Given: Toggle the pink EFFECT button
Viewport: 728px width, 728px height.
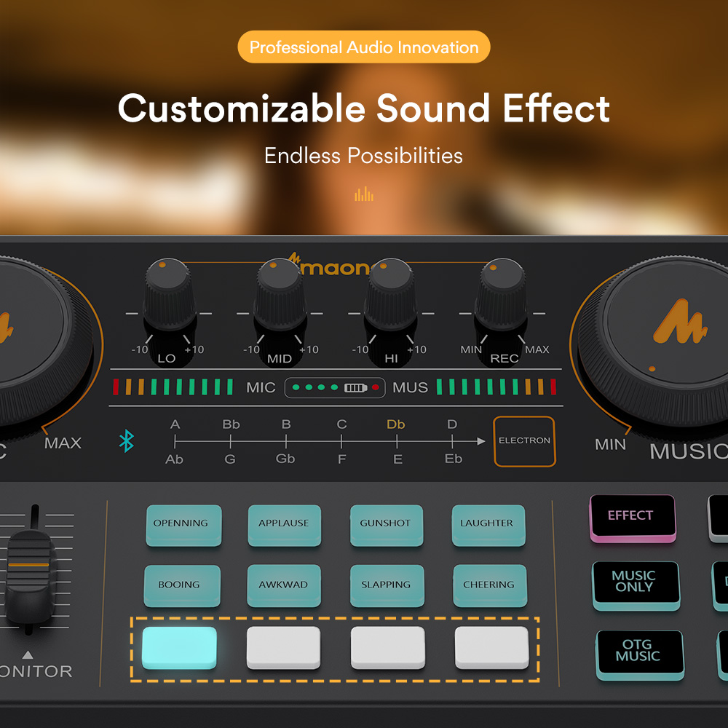Looking at the screenshot, I should click(633, 518).
